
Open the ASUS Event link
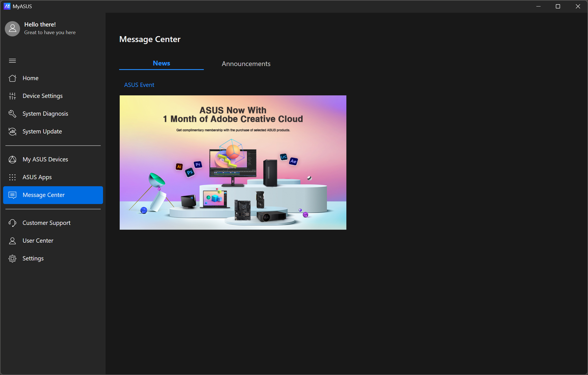(139, 85)
